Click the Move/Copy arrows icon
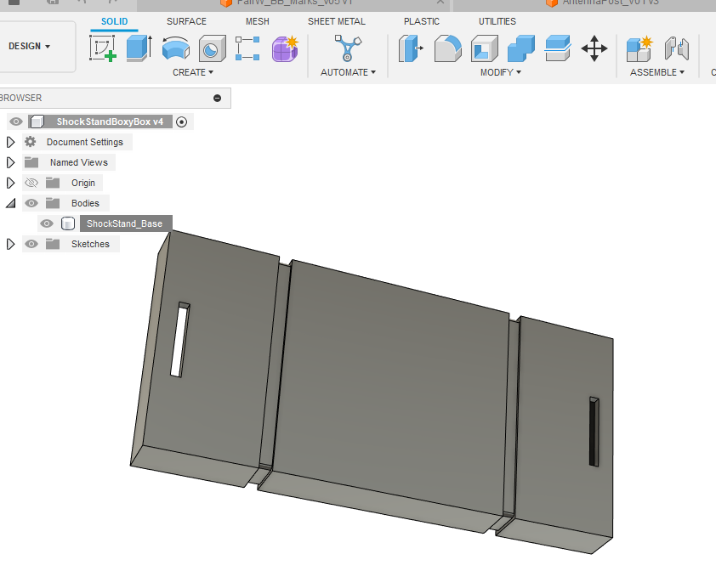This screenshot has height=588, width=716. point(594,48)
